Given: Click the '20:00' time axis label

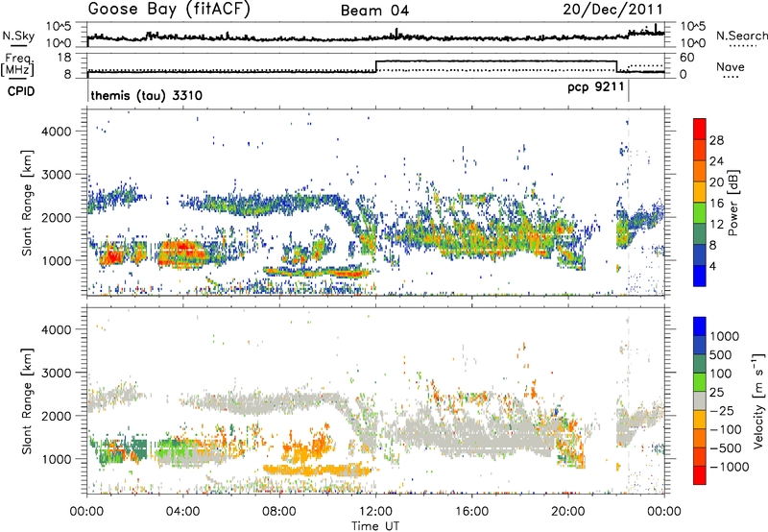Looking at the screenshot, I should click(568, 512).
